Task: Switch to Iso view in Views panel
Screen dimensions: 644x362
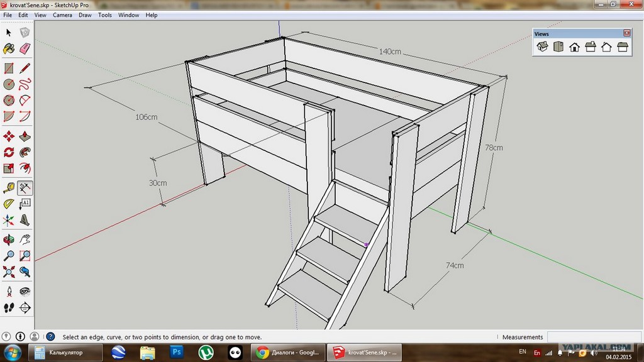Action: coord(542,47)
